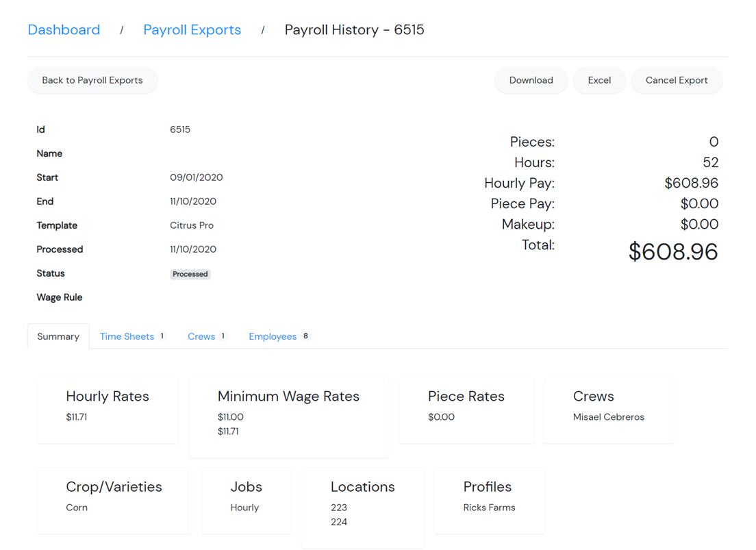Select the $0.00 value under Piece Rates
The image size is (756, 550).
(441, 417)
